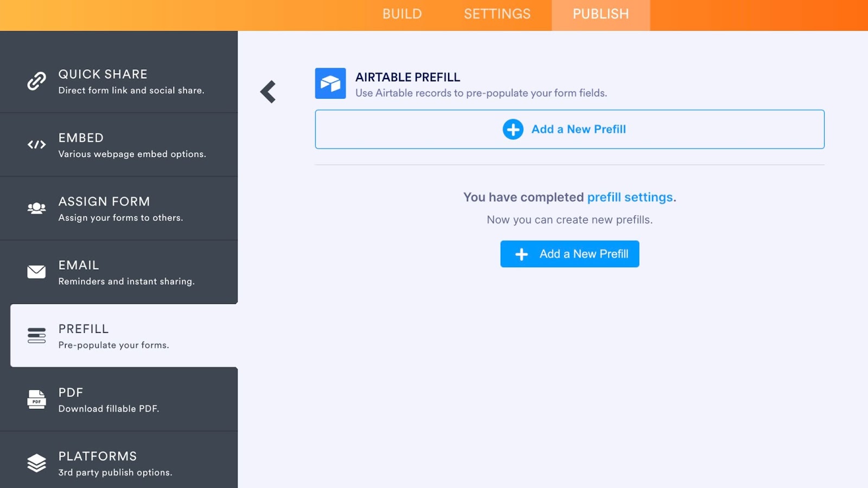
Task: Click 'Pre-populate your forms.' description
Action: click(x=114, y=345)
